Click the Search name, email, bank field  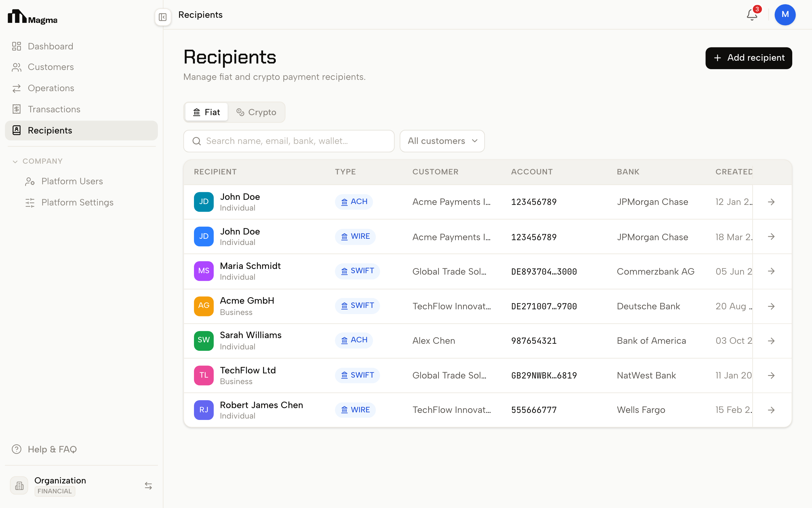(289, 141)
